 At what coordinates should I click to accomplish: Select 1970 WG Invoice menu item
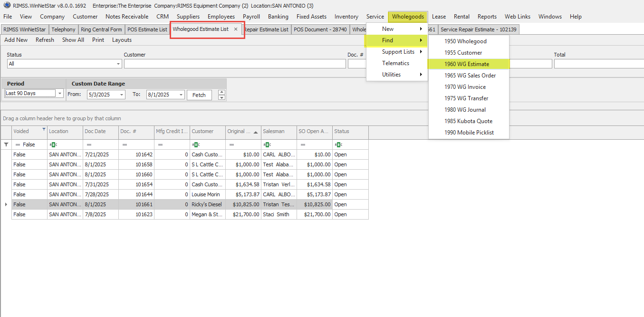pyautogui.click(x=469, y=87)
